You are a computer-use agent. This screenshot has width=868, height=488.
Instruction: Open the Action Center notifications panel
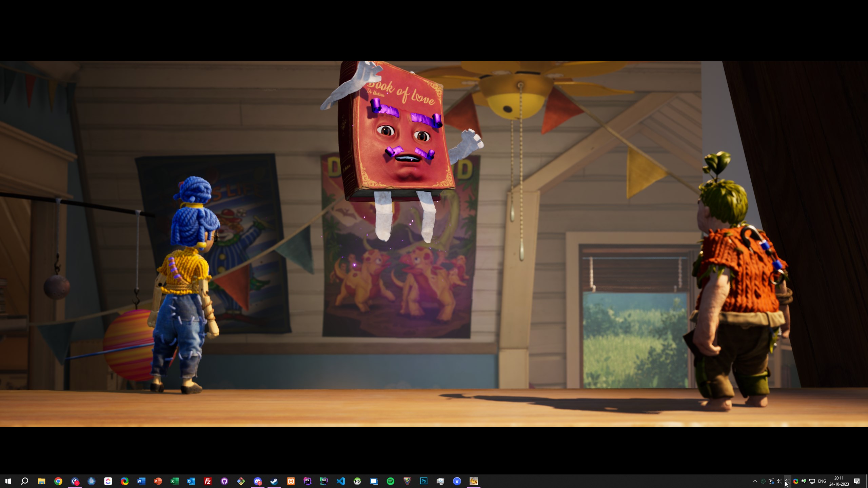tap(857, 481)
